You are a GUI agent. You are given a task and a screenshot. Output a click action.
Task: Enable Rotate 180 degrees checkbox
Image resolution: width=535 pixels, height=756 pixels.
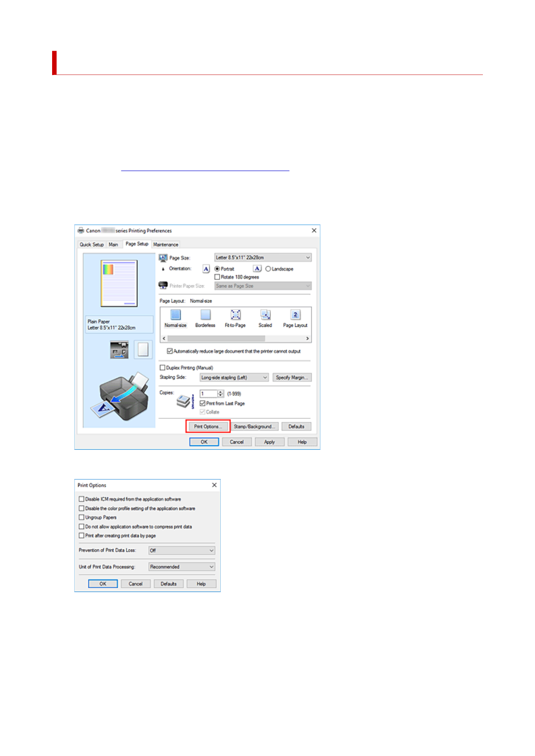tap(217, 277)
